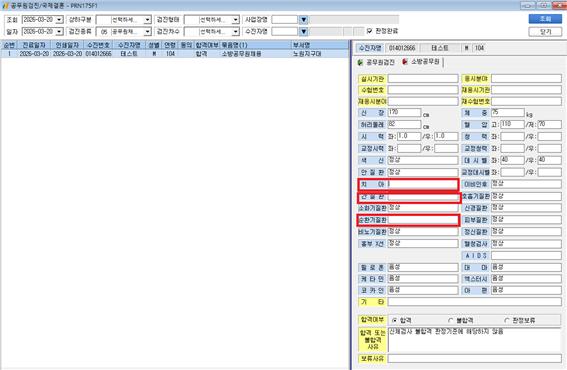
Task: Click the 닫기 close button
Action: point(545,32)
